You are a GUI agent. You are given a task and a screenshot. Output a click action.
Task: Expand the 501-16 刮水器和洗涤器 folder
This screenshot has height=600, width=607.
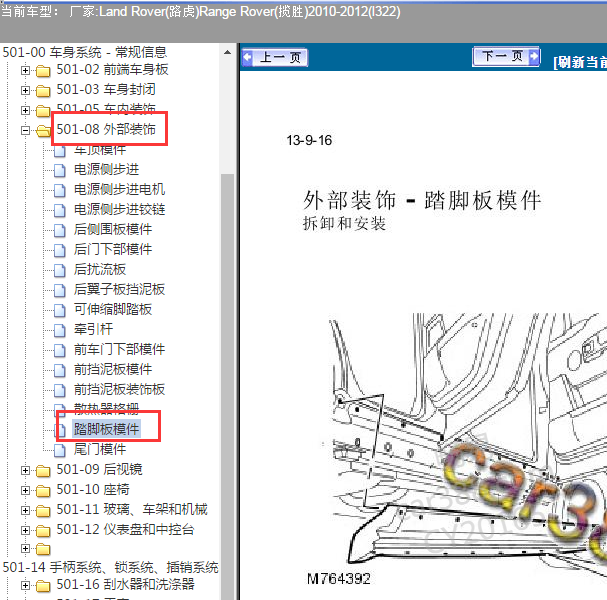pos(25,585)
